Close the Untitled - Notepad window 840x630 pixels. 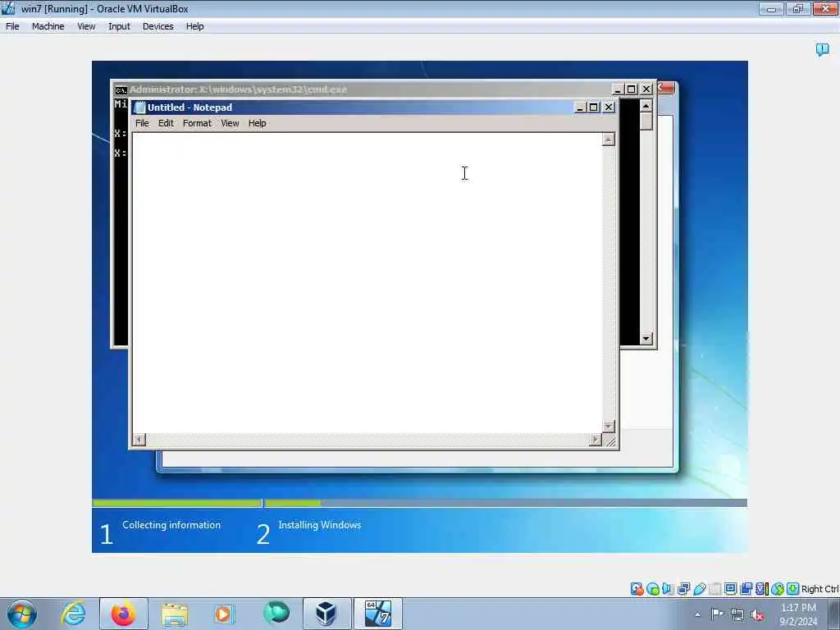(x=609, y=107)
